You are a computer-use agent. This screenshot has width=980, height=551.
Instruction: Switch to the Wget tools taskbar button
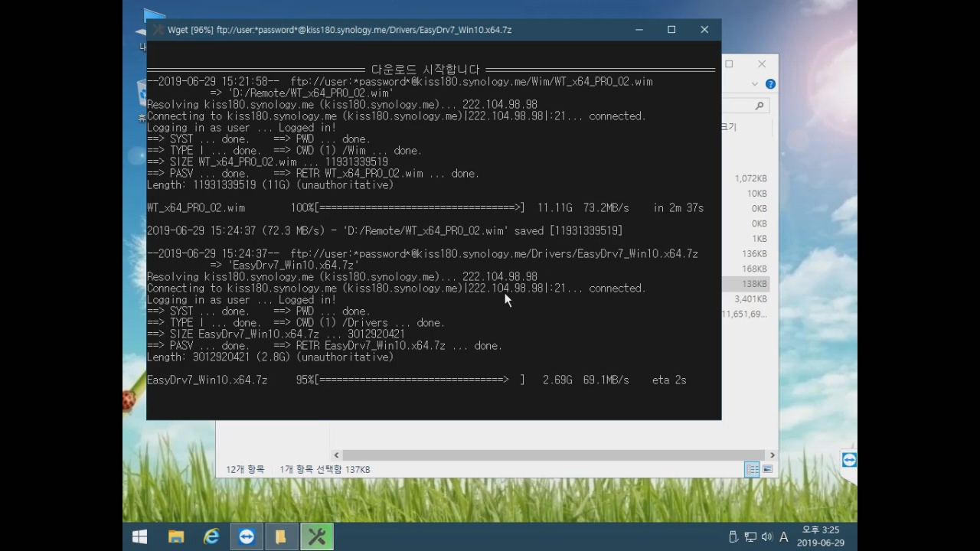coord(317,537)
